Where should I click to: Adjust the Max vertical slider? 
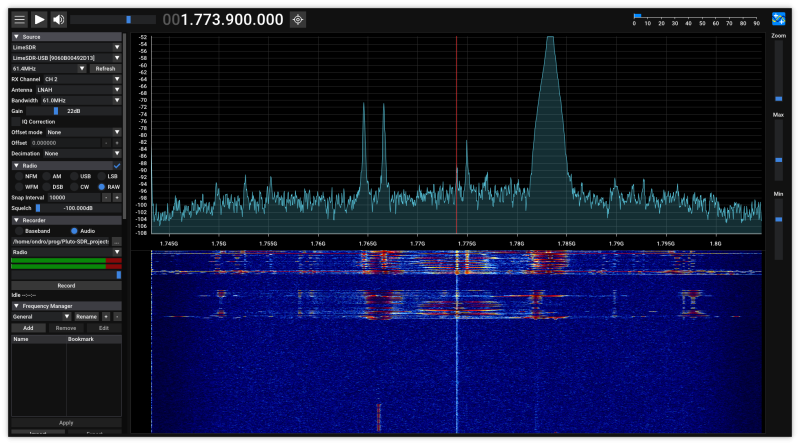[779, 150]
